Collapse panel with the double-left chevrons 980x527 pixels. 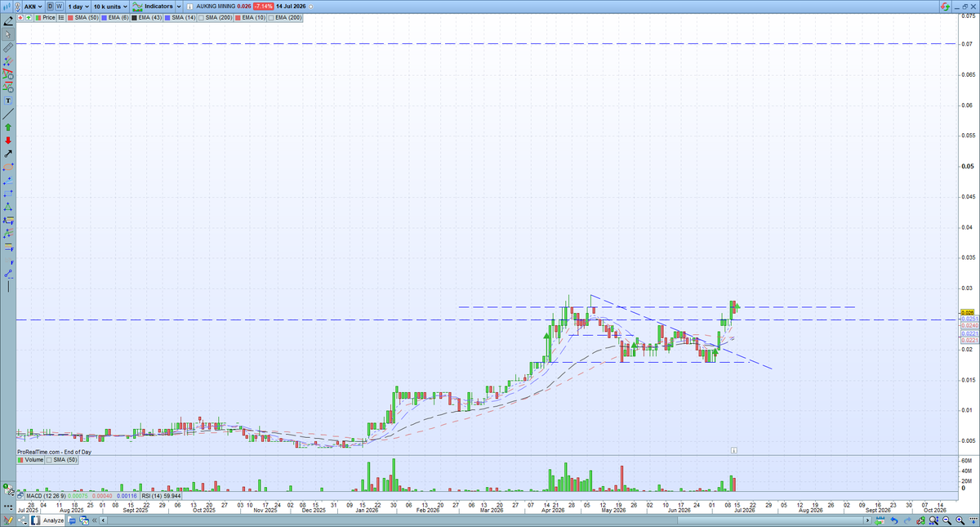click(94, 520)
